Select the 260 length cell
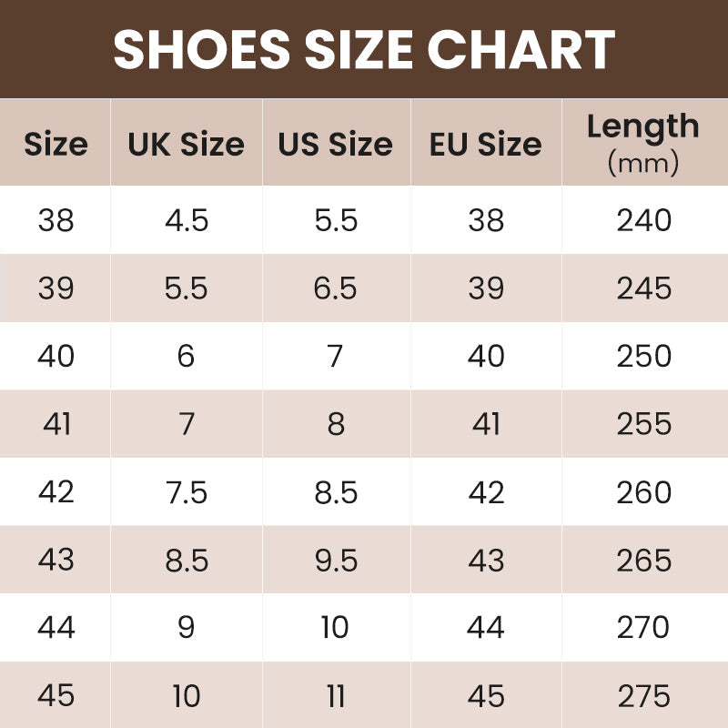Viewport: 728px width, 728px height. point(643,492)
